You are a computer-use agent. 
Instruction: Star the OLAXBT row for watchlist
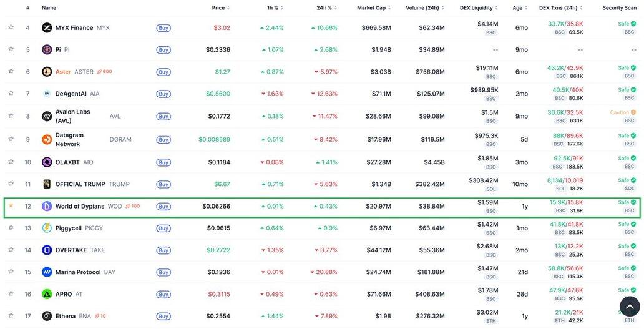coord(11,162)
